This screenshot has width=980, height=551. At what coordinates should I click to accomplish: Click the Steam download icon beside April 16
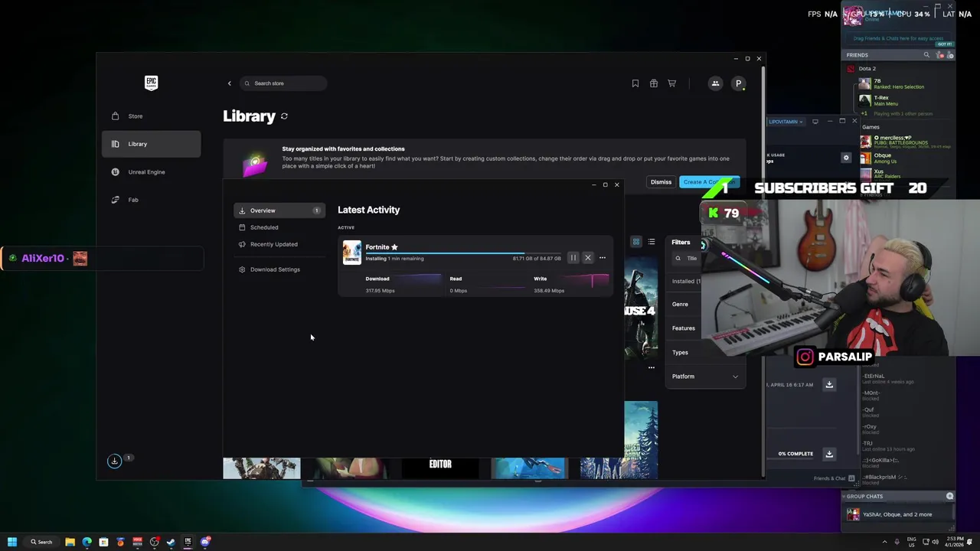coord(829,385)
